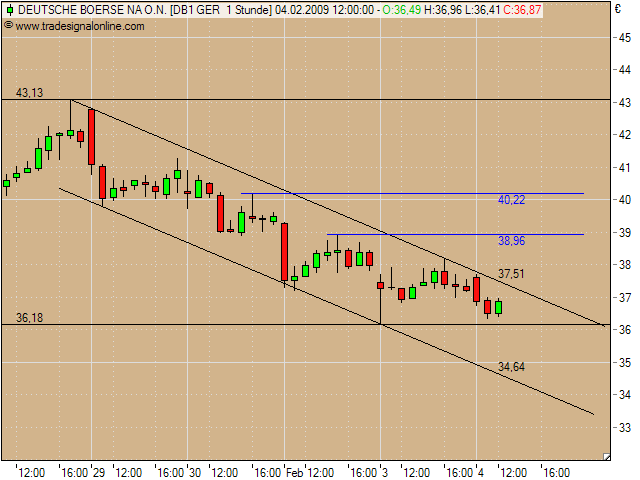Click the 41 tick on the price axis
Screen dimensions: 640x480
625,167
